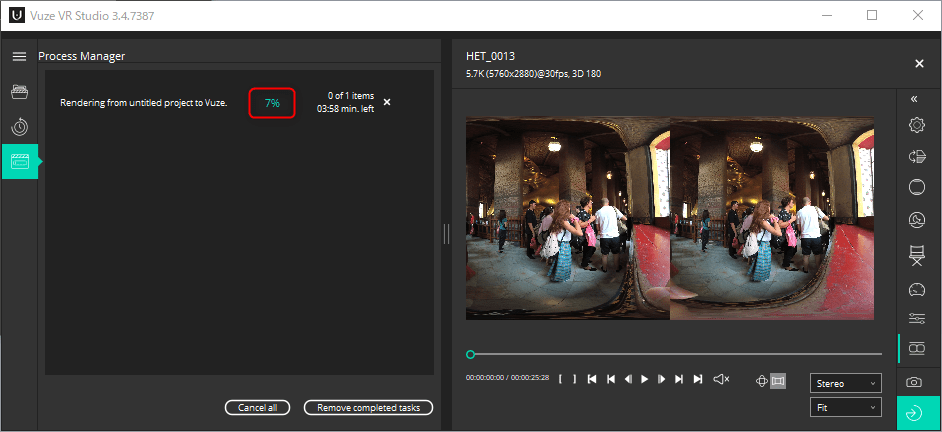
Task: Open the circle lens tool icon
Action: (916, 187)
